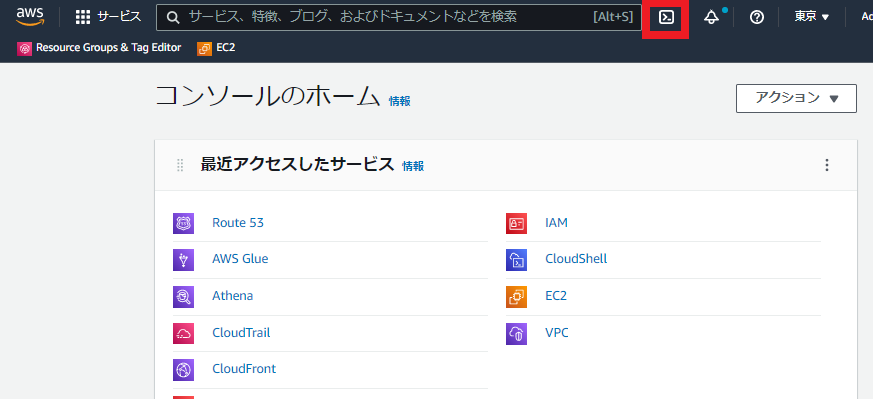Click the Route 53 service icon
Viewport: 873px width, 399px height.
click(183, 223)
